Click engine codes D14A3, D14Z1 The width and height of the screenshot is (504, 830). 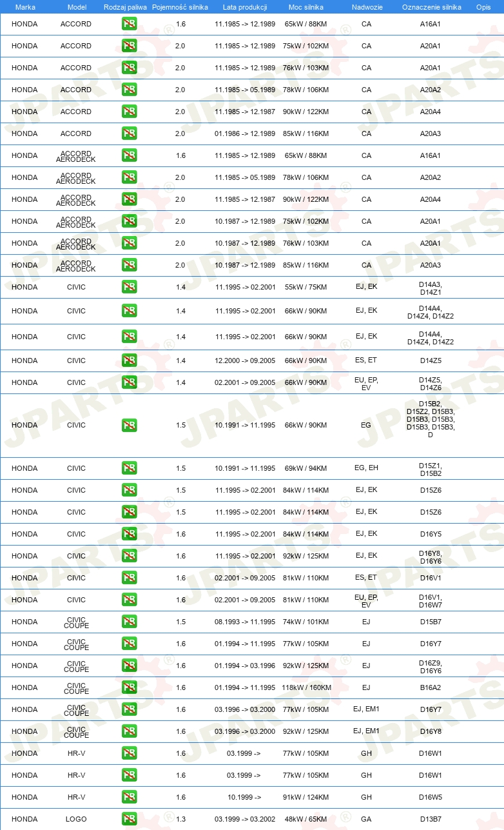pyautogui.click(x=431, y=288)
